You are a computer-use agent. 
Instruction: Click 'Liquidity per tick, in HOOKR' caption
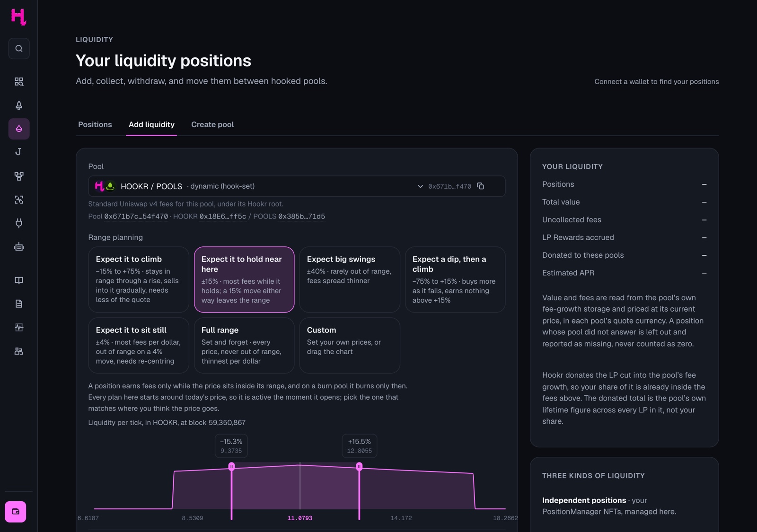167,422
